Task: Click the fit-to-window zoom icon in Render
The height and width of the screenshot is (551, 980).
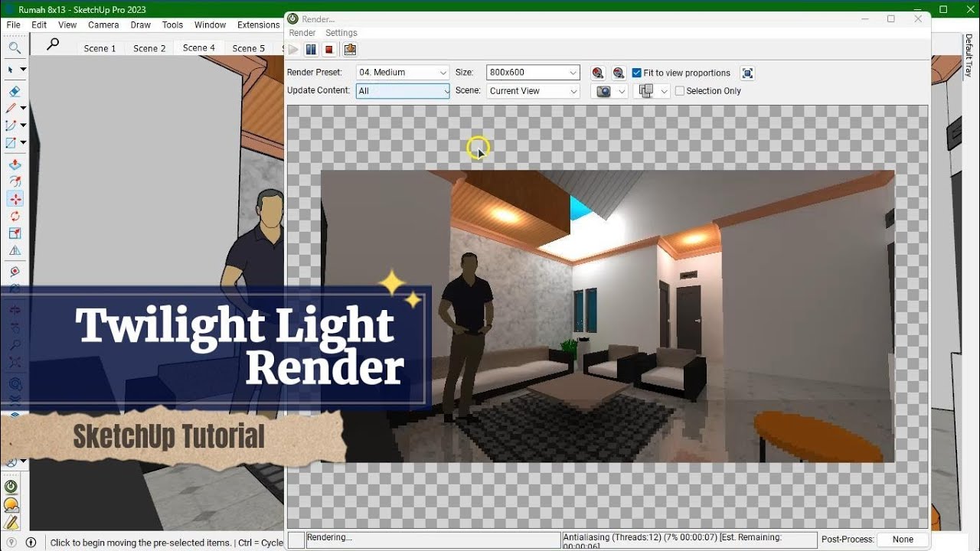Action: pyautogui.click(x=748, y=73)
